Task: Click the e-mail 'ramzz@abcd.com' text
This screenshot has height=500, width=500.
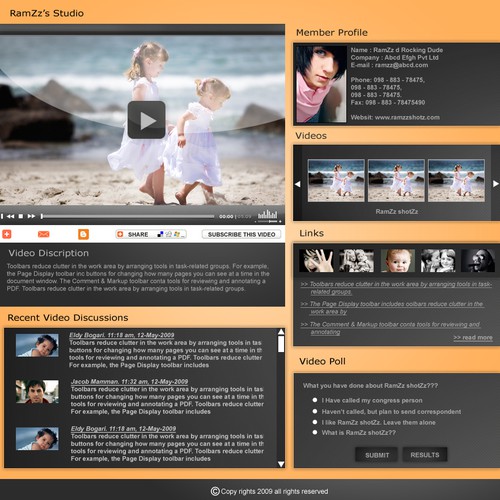Action: pos(402,65)
